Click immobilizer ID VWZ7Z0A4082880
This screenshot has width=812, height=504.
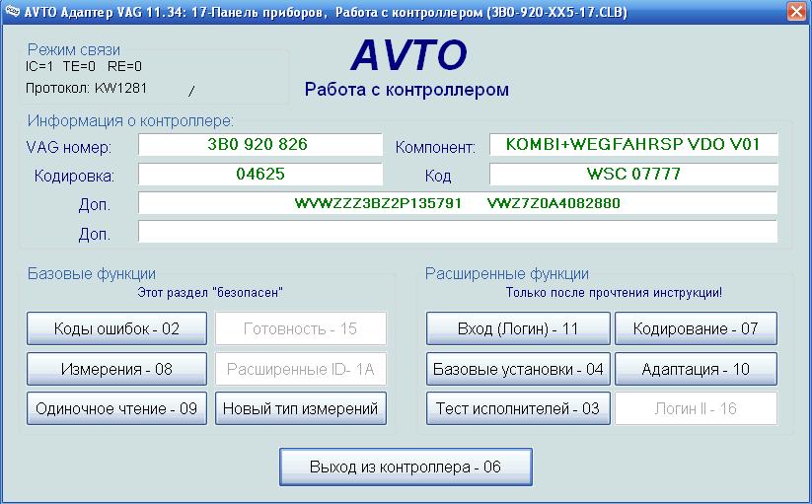pos(554,203)
